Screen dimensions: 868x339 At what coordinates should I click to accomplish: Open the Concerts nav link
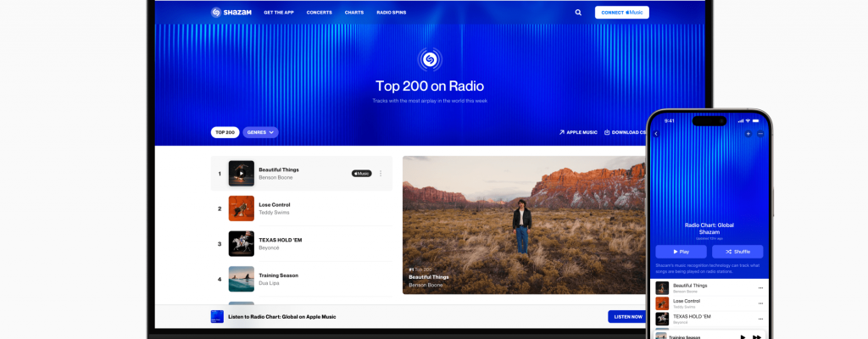320,13
